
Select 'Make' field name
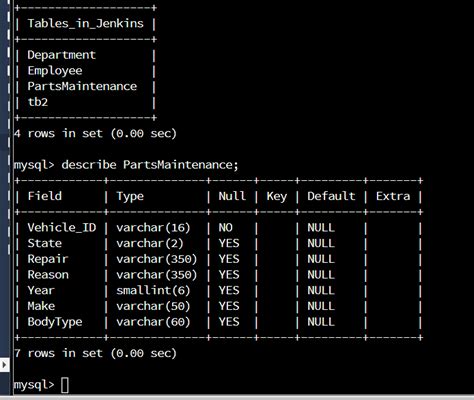[x=41, y=306]
